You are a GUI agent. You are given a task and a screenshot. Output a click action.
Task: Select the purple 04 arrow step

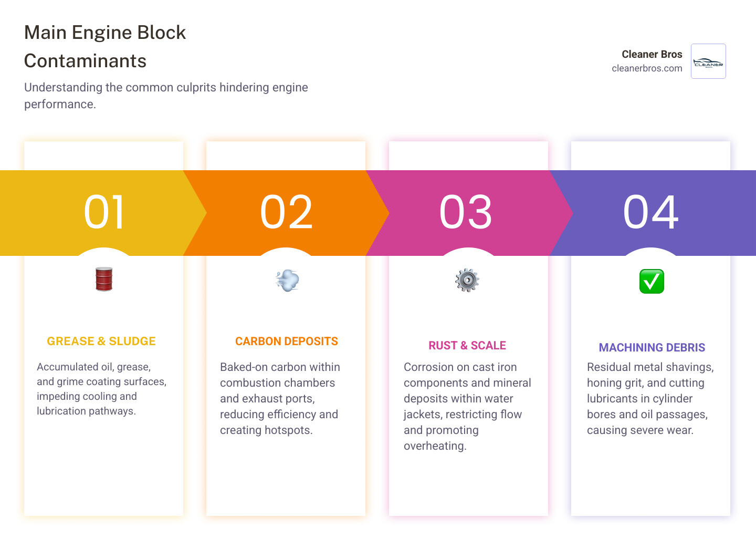(x=651, y=212)
